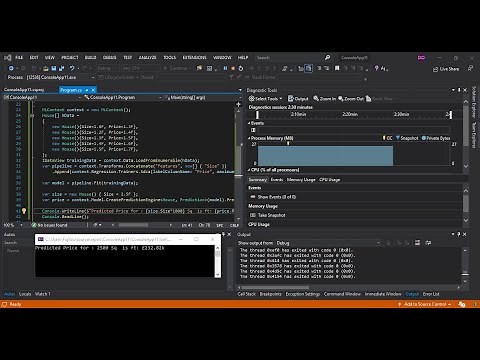
Task: Switch to the Locals tab
Action: click(25, 294)
